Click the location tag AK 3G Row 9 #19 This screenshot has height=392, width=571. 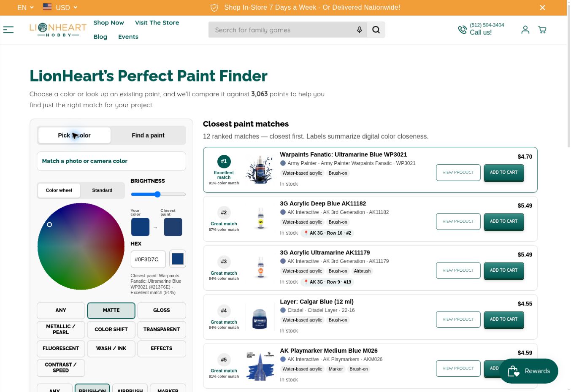327,282
